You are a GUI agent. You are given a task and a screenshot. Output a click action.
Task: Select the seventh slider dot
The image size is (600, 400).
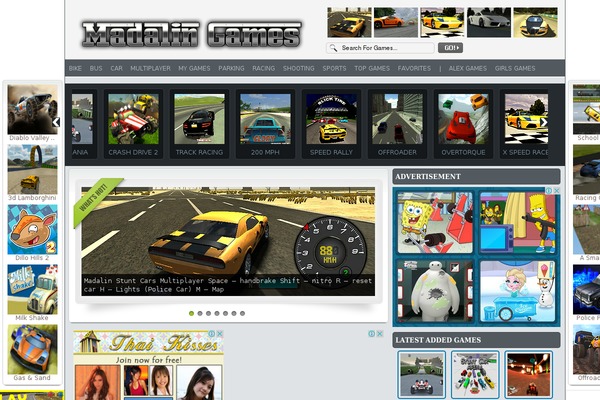coord(242,313)
